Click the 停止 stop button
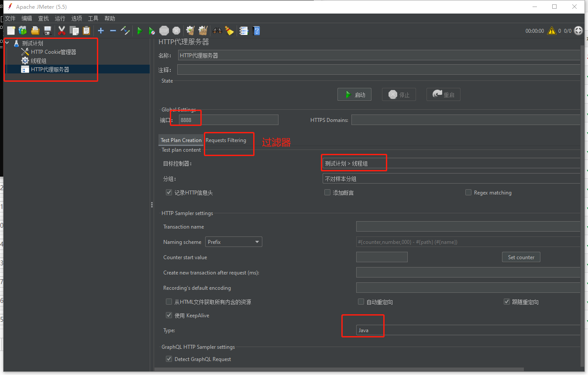 (x=399, y=94)
